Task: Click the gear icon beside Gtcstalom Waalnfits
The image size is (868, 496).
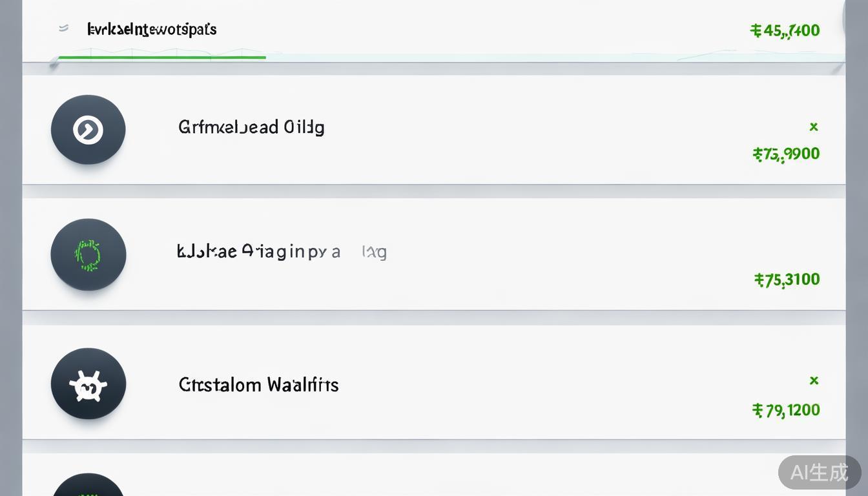Action: pos(88,384)
